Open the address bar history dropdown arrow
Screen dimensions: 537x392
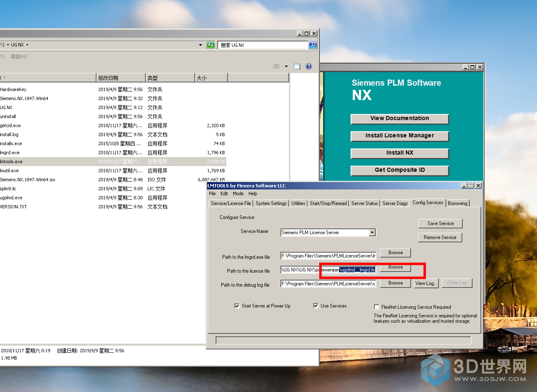tap(200, 45)
